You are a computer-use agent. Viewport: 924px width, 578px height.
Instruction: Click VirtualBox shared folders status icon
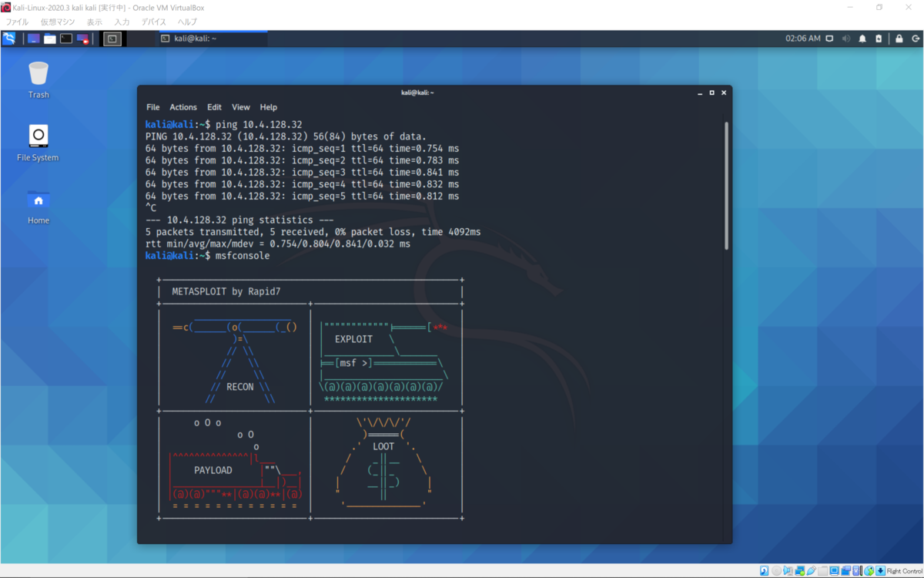pos(823,571)
